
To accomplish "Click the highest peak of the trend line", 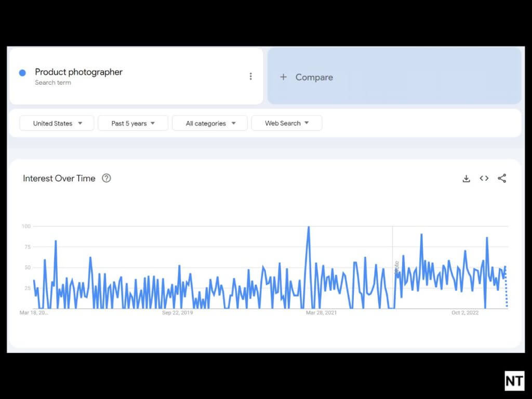I will (309, 227).
